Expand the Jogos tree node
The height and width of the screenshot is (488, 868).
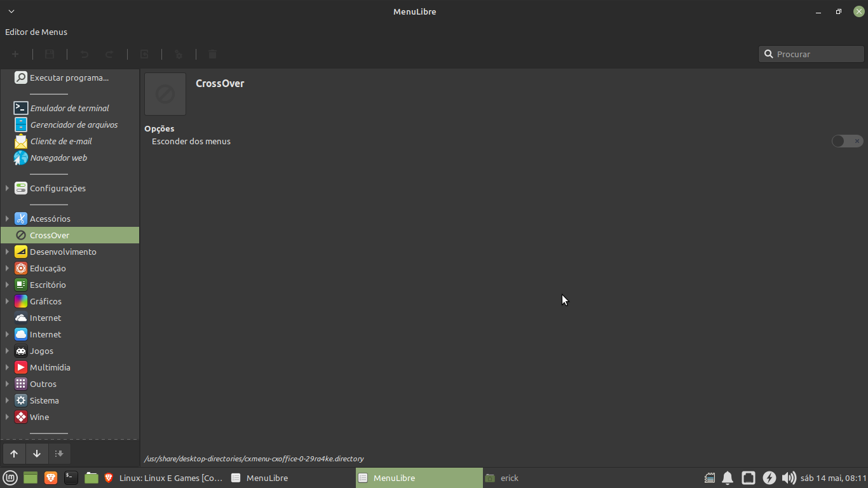coord(7,351)
